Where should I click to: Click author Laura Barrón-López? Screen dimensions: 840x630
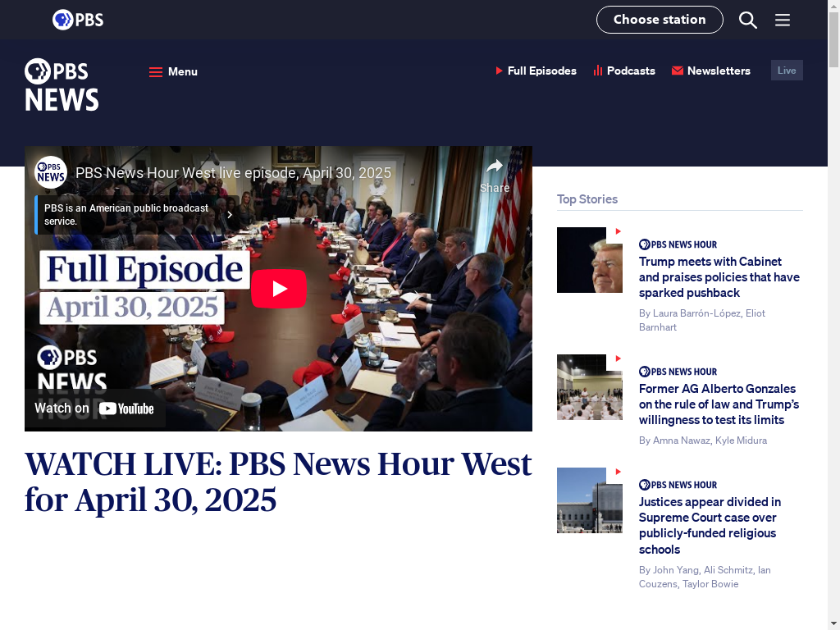(x=696, y=313)
